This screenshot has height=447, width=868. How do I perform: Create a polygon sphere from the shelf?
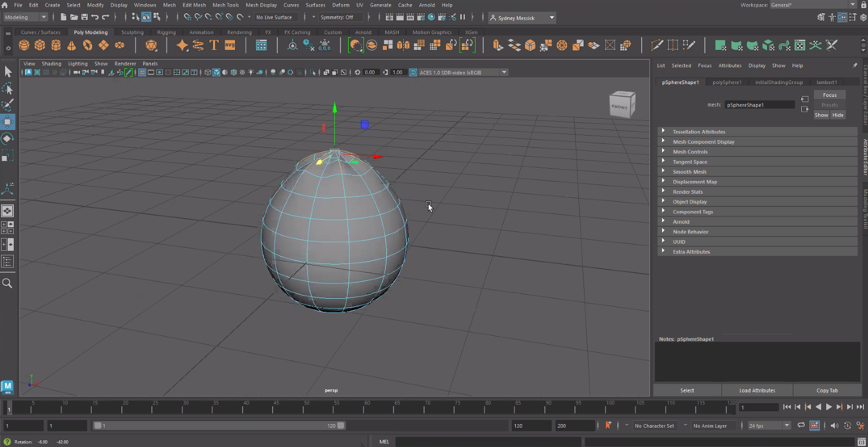click(x=24, y=45)
